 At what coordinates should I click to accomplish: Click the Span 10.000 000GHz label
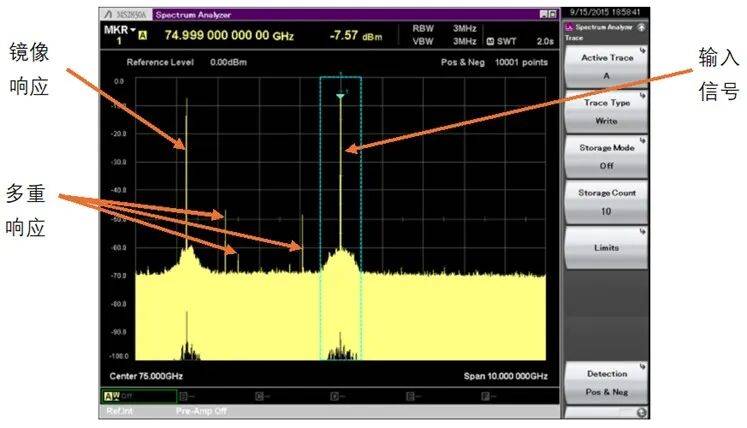click(505, 376)
